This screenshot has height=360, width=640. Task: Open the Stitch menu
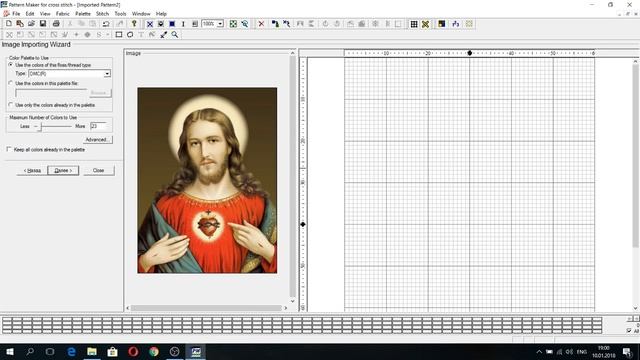pyautogui.click(x=102, y=13)
